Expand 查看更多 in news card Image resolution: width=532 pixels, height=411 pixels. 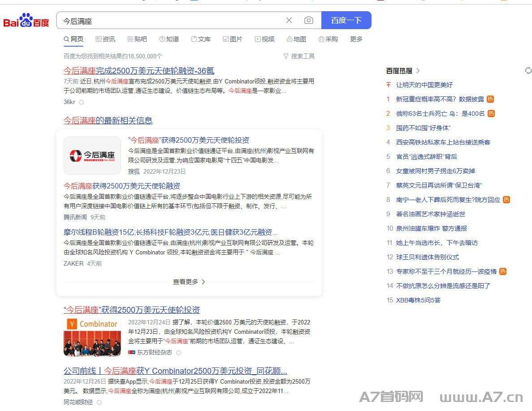[x=189, y=282]
